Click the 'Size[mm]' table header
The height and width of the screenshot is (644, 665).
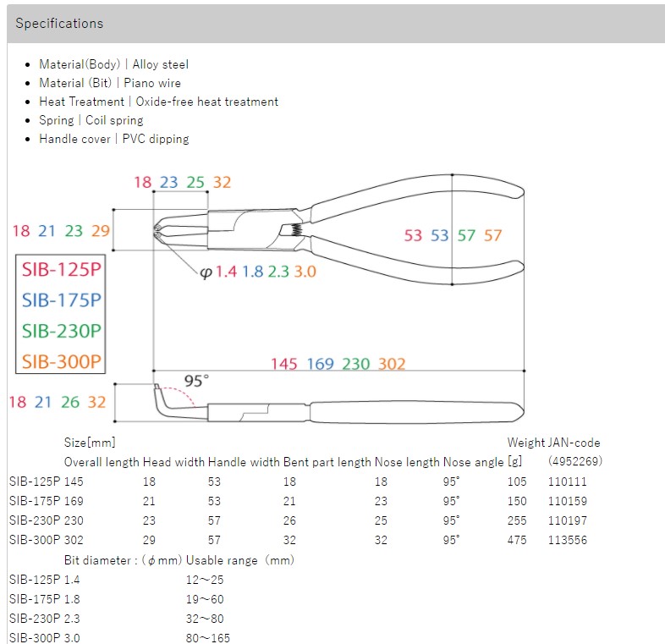90,443
